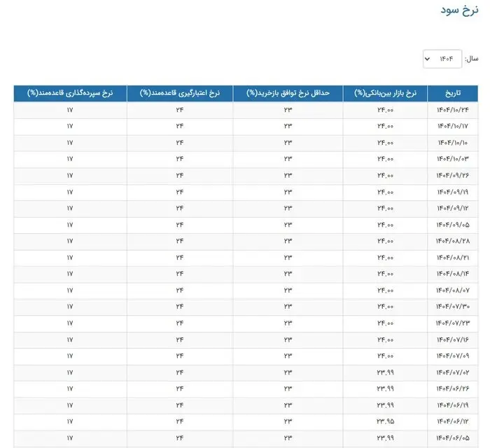
Task: Click the 'نرخ سپرده‌گذاری قاعده‌مند(%)' column header
Action: coord(70,93)
